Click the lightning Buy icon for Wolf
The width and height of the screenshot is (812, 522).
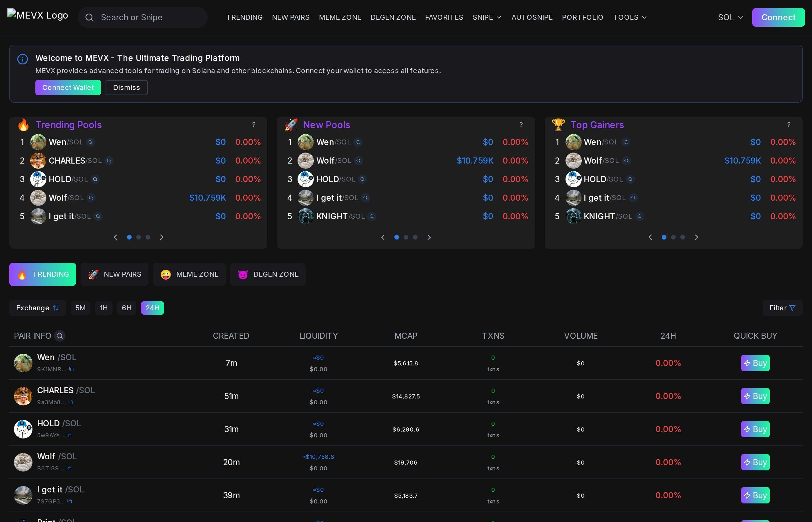click(x=747, y=462)
